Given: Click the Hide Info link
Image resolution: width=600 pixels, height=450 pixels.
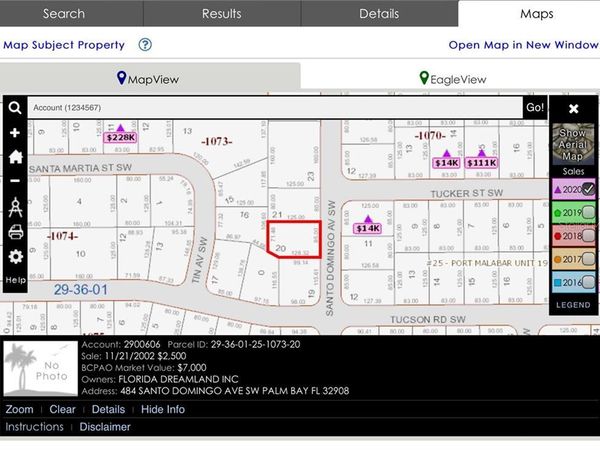Looking at the screenshot, I should 162,409.
